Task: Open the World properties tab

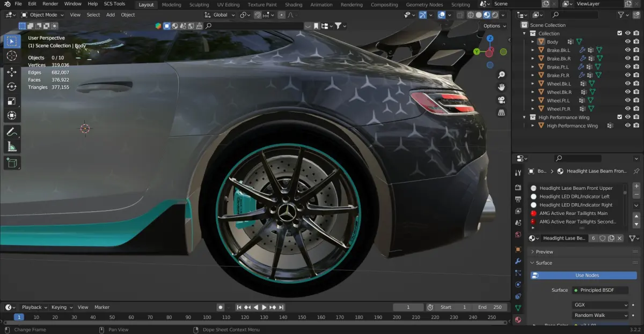Action: pyautogui.click(x=518, y=235)
